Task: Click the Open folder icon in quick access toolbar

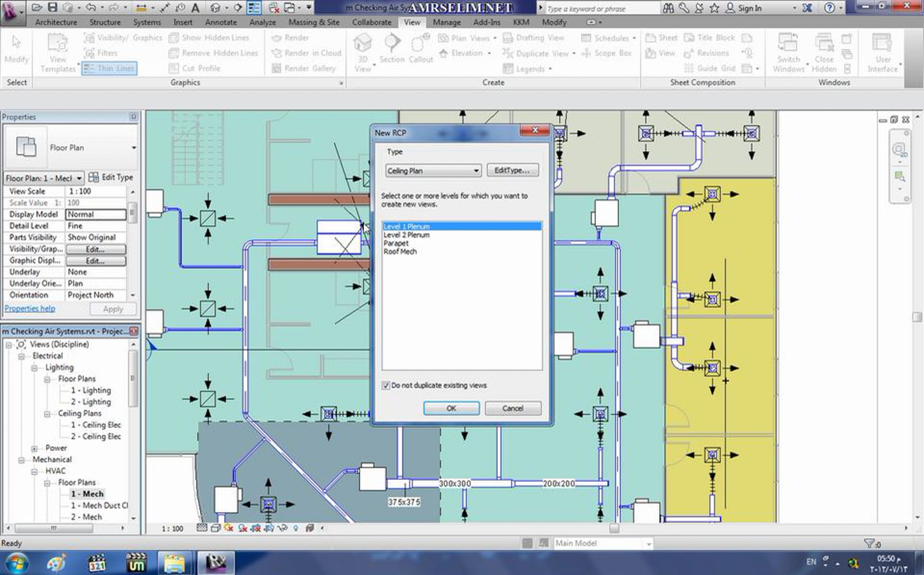Action: pos(37,7)
